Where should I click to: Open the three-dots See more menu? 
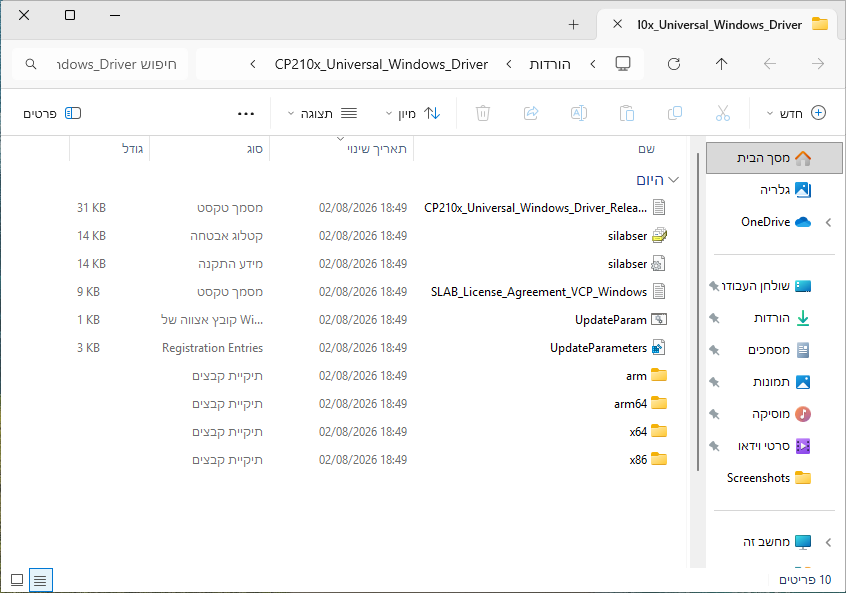[246, 114]
